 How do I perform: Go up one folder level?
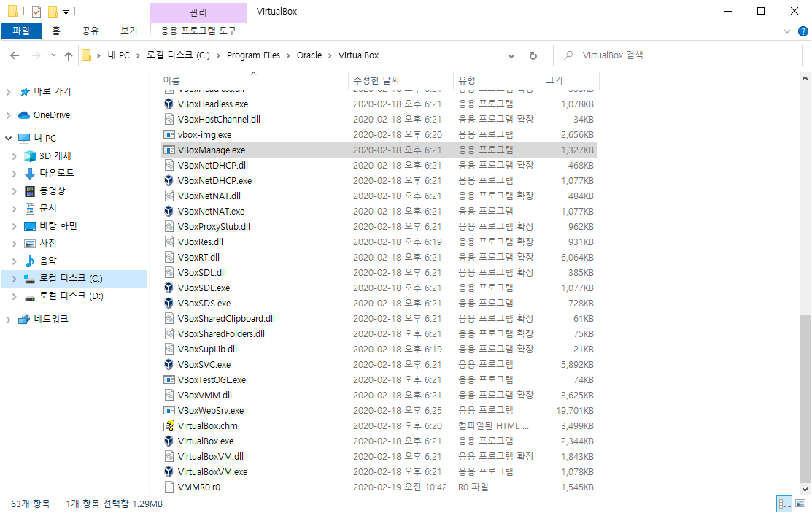click(69, 55)
